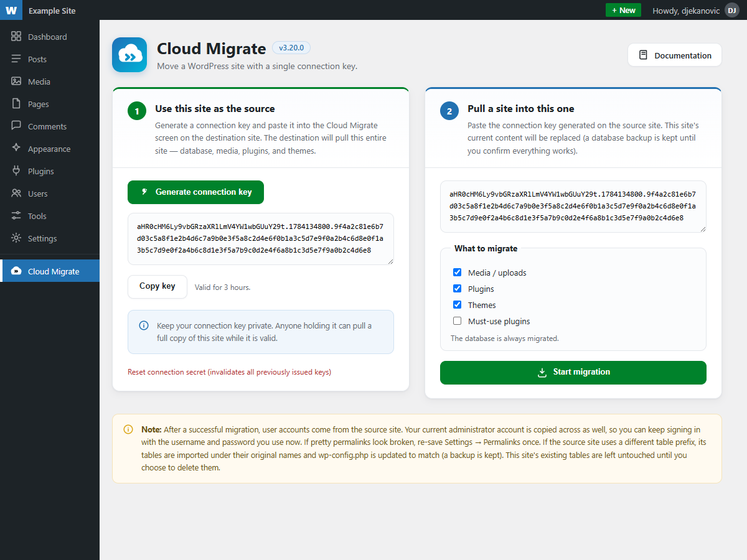This screenshot has height=560, width=747.
Task: Click the Comments speech bubble icon
Action: (x=16, y=126)
